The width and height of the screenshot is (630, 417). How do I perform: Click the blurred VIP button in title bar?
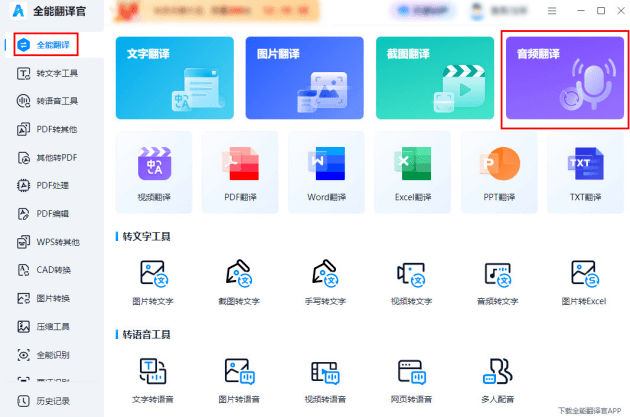(x=421, y=11)
